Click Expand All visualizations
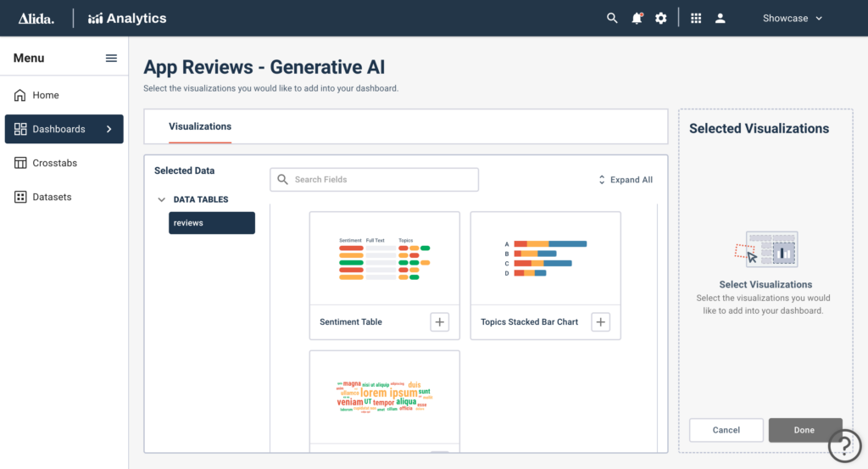 pos(625,180)
